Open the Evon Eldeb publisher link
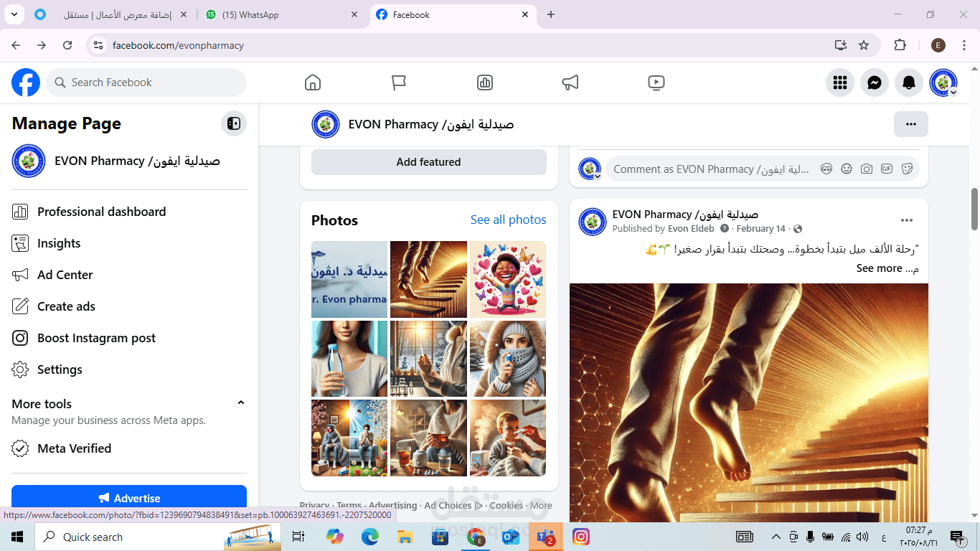This screenshot has height=551, width=980. coord(691,229)
